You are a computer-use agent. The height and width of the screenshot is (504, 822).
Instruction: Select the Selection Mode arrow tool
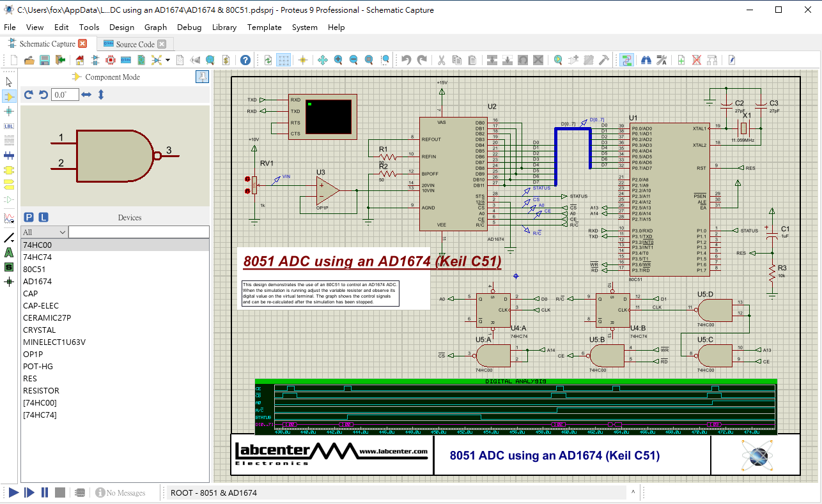pos(9,82)
